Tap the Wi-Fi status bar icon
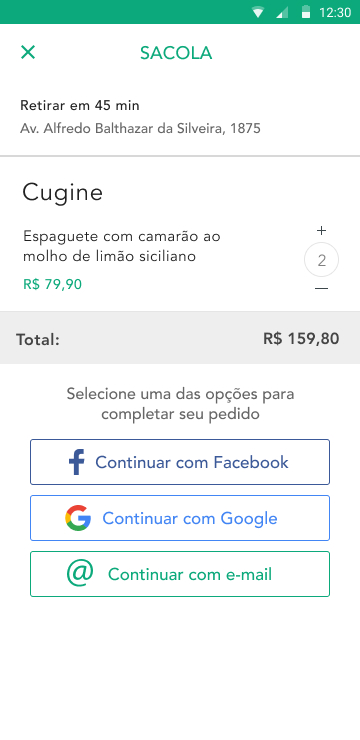Screen dimensions: 360x740 point(258,12)
